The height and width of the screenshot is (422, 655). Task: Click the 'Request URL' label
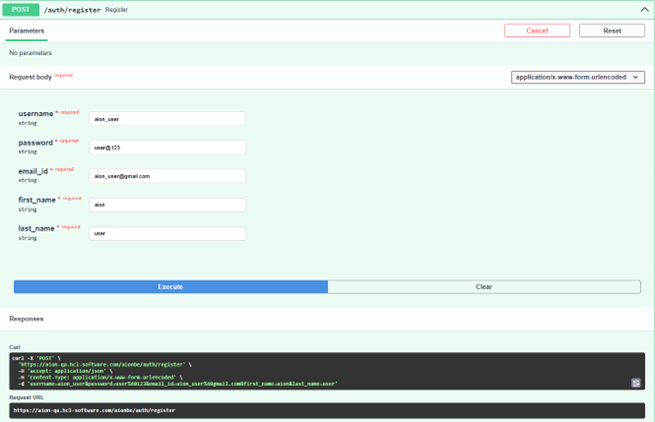[x=26, y=397]
